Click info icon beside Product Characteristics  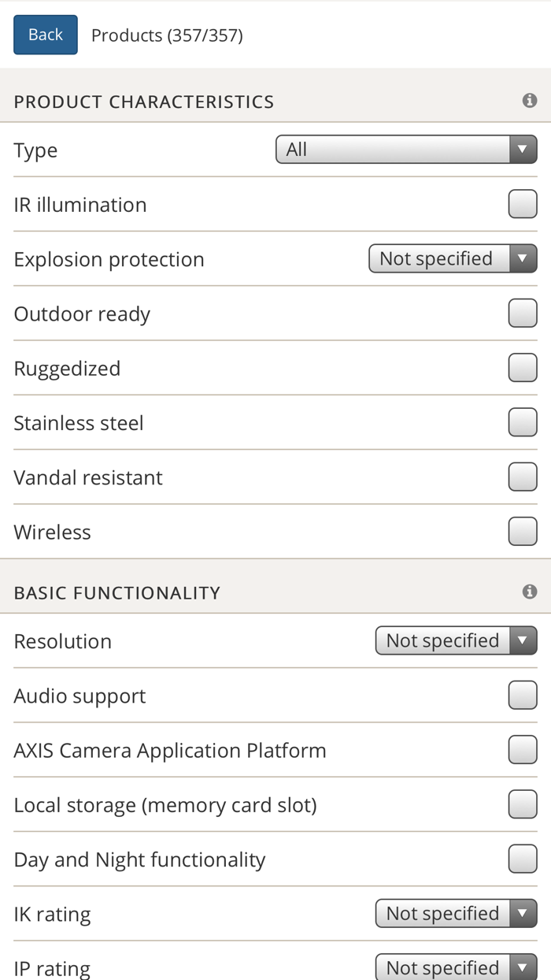pos(530,98)
